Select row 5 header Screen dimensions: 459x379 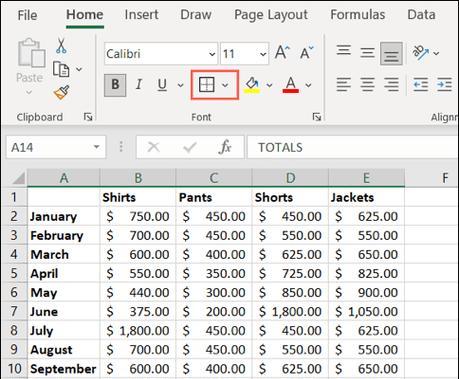pos(14,273)
